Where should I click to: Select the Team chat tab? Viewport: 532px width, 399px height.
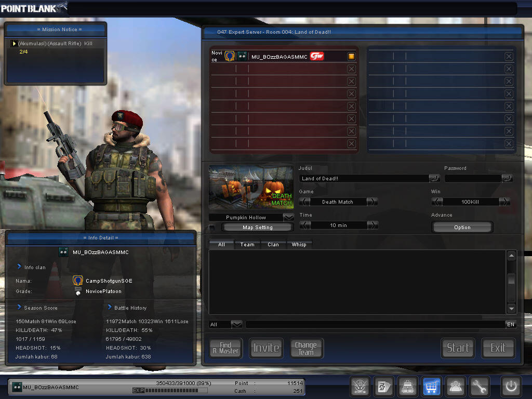click(x=247, y=244)
